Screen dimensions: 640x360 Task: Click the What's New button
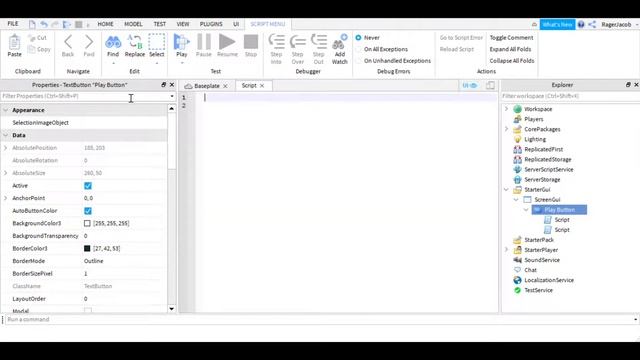(557, 24)
